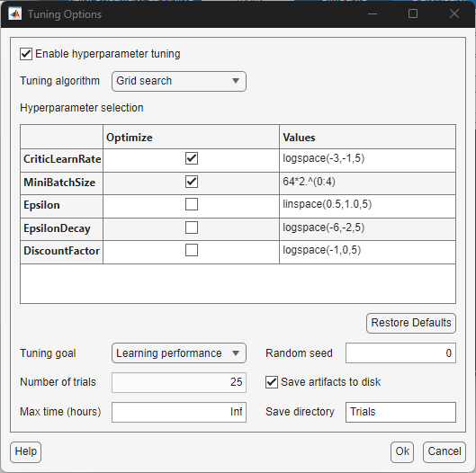Click the MATLAB logo in title bar
Image resolution: width=476 pixels, height=473 pixels.
(15, 14)
